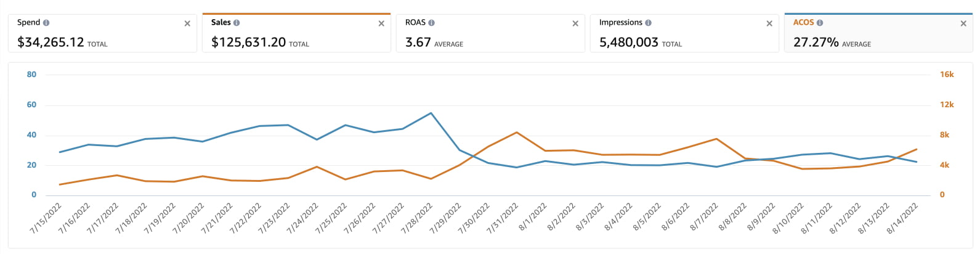980x254 pixels.
Task: Click the info icon beside Sales
Action: tap(237, 23)
